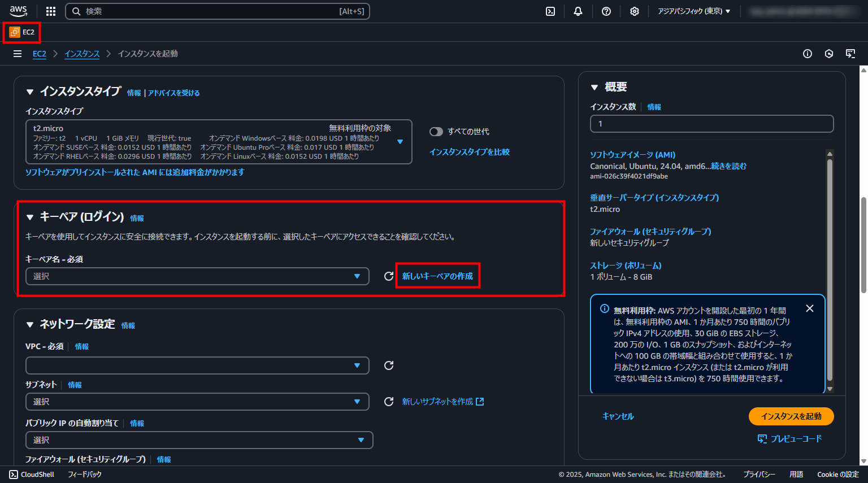This screenshot has width=868, height=483.
Task: Click the number of instances input field
Action: (712, 124)
